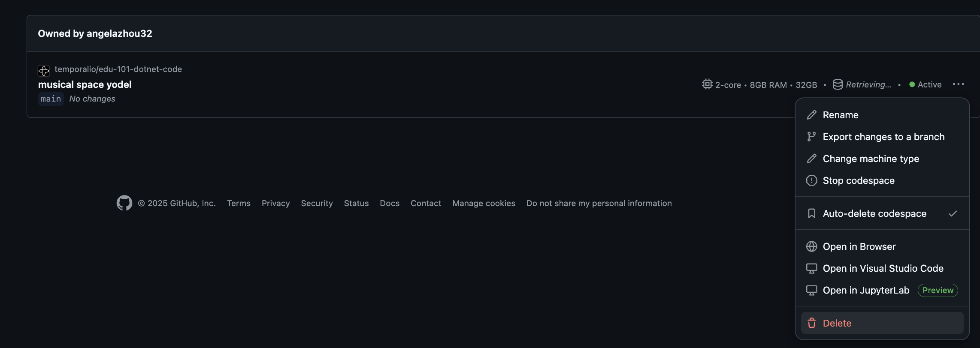Click the 2-core 8GB RAM 32GB text
Screen dimensions: 980x348
coord(766,85)
